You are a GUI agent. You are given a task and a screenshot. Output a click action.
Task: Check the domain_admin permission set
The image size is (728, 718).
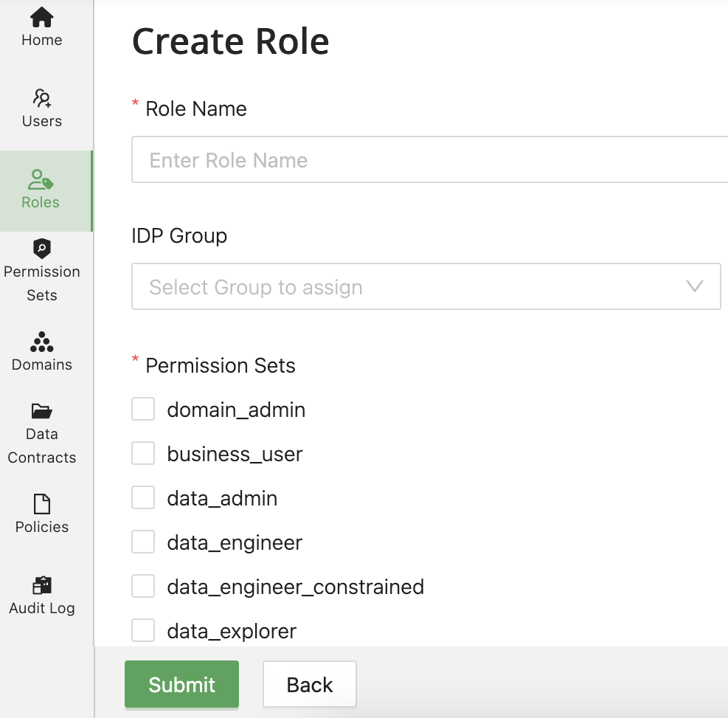pos(143,408)
